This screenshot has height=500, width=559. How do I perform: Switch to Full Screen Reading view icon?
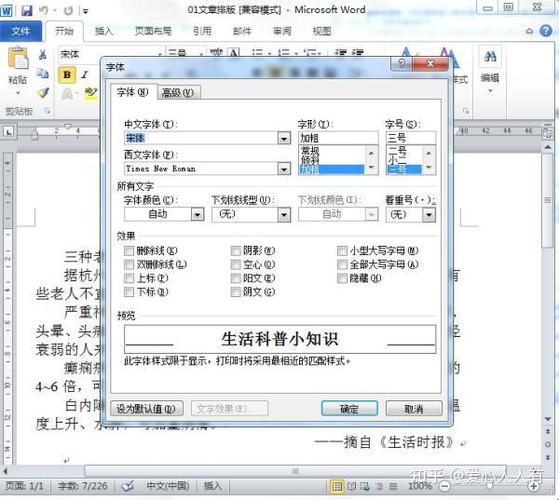pyautogui.click(x=352, y=486)
